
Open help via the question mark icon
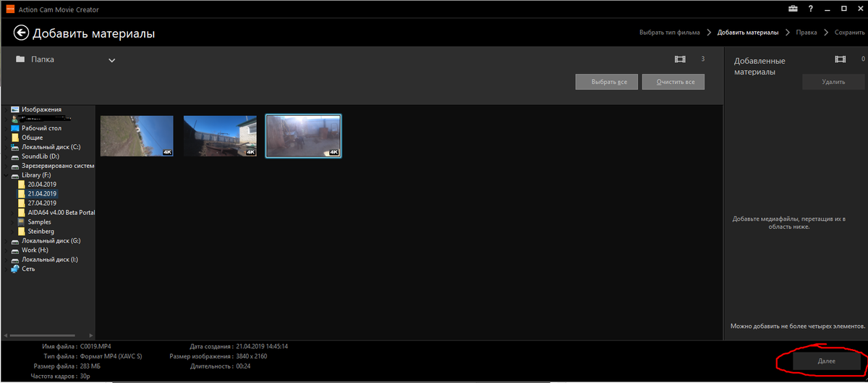[812, 9]
